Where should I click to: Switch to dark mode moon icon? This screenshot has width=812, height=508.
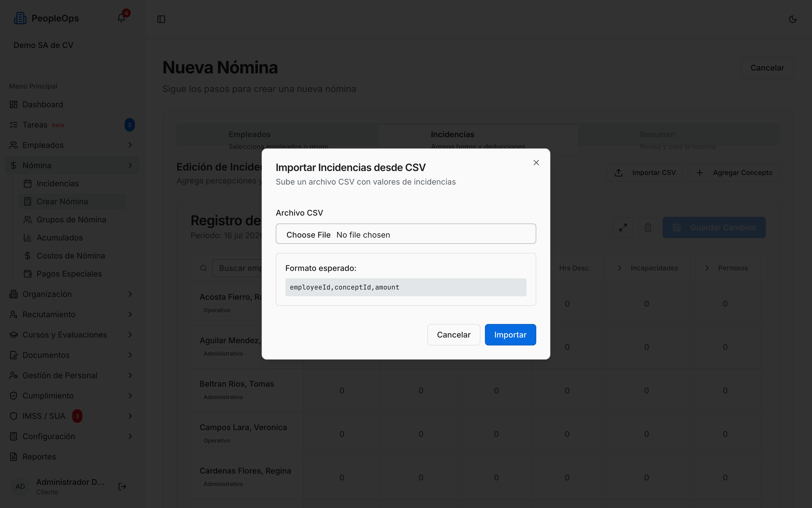click(793, 19)
